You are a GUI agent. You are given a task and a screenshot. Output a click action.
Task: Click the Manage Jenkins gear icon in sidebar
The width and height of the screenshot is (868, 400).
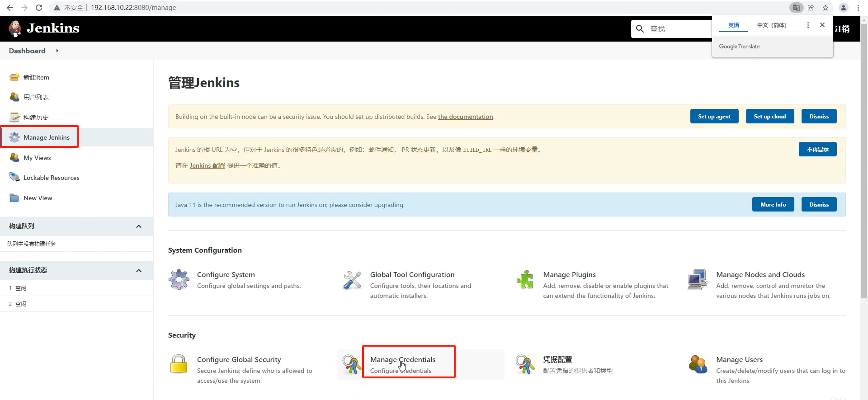pyautogui.click(x=14, y=137)
